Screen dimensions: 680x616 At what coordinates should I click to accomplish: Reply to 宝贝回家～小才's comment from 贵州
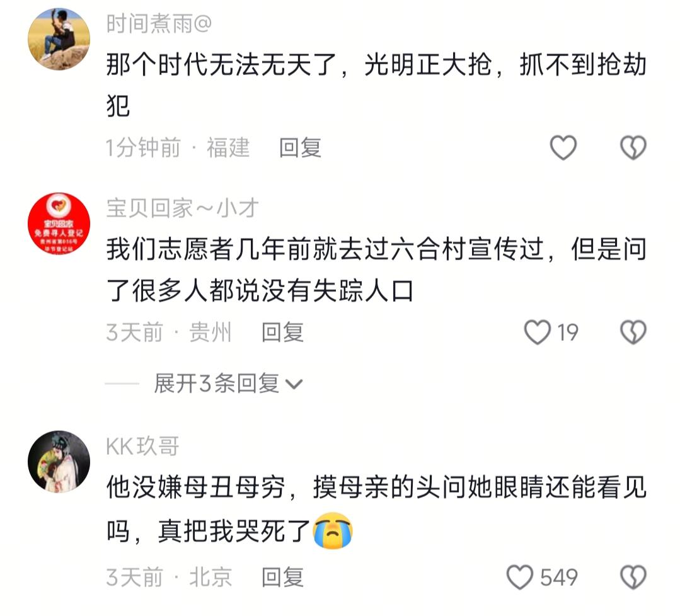282,333
